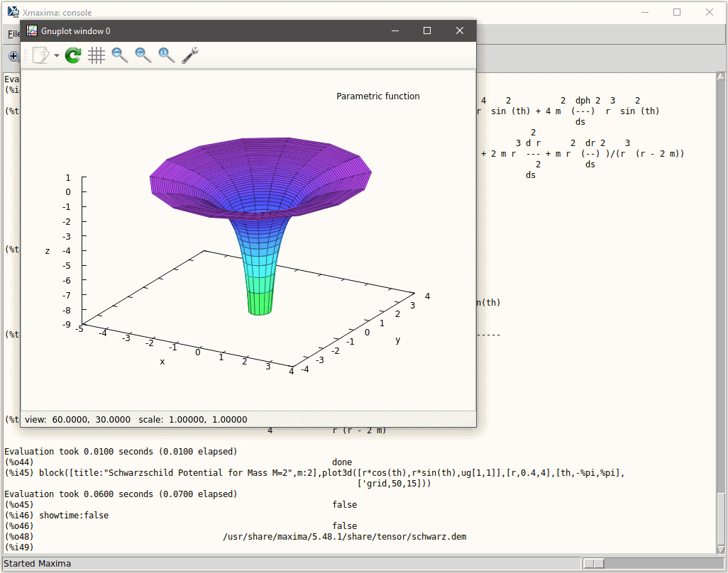Click the Xmaxima application icon in title bar

tap(13, 12)
